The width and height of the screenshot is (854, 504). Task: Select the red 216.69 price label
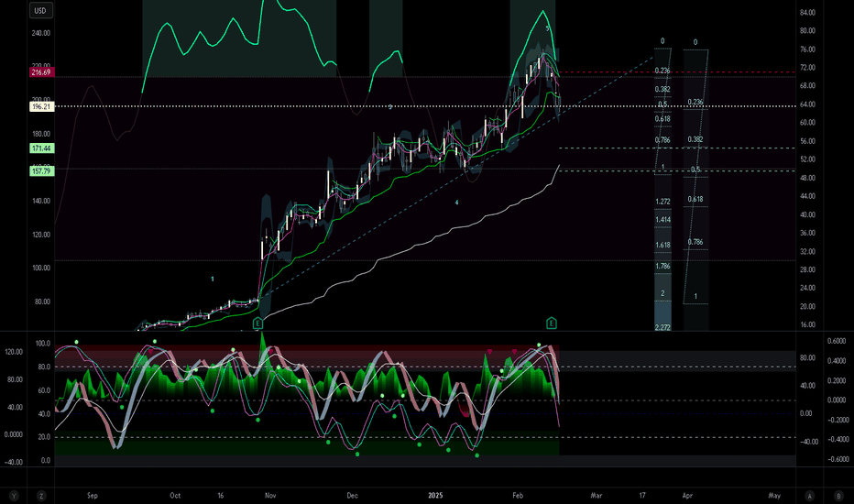pyautogui.click(x=41, y=71)
